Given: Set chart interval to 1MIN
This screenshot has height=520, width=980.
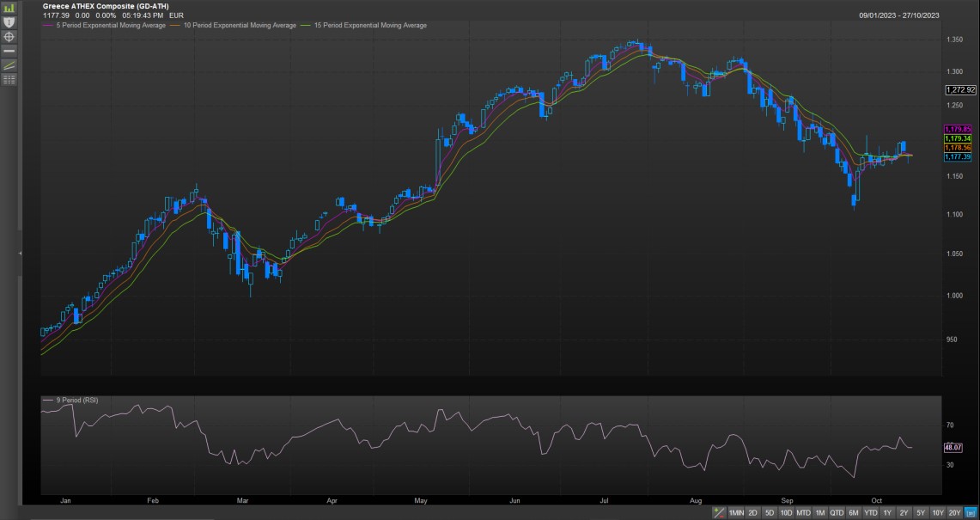Looking at the screenshot, I should (737, 513).
